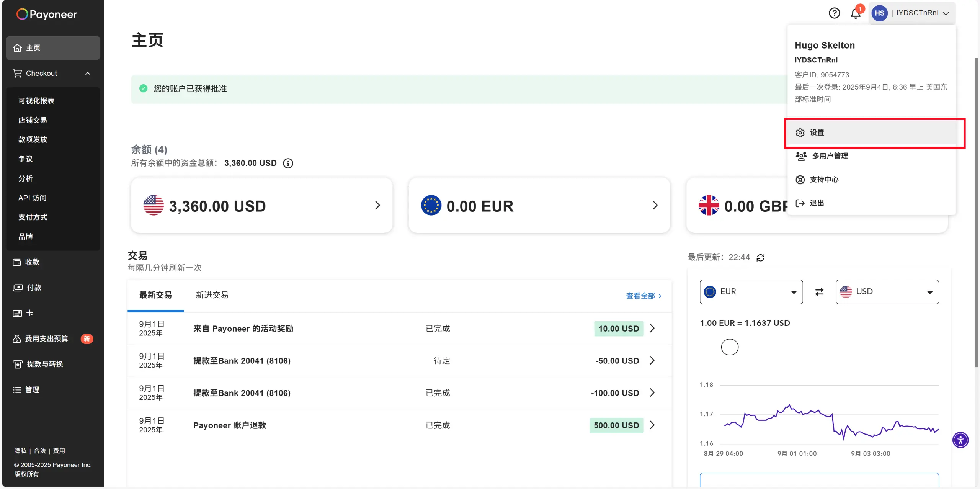Image resolution: width=980 pixels, height=489 pixels.
Task: Open 可视化报表 in the Checkout submenu
Action: click(x=36, y=101)
